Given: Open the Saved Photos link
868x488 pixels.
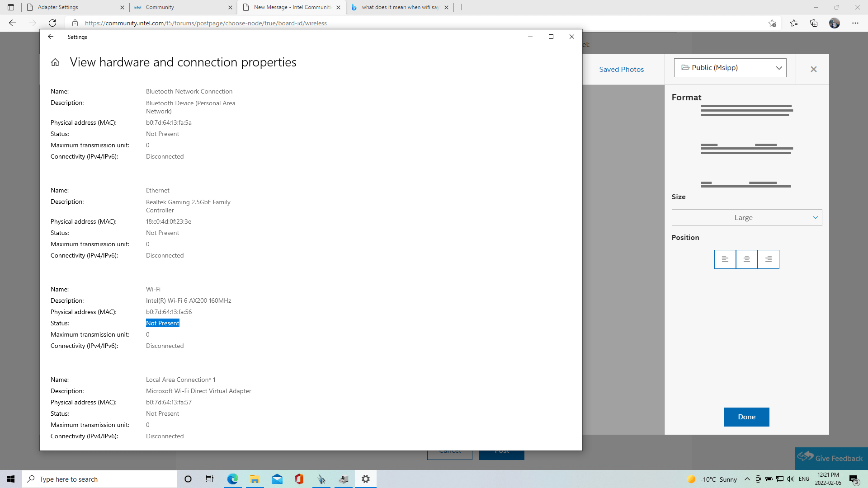Looking at the screenshot, I should coord(621,70).
